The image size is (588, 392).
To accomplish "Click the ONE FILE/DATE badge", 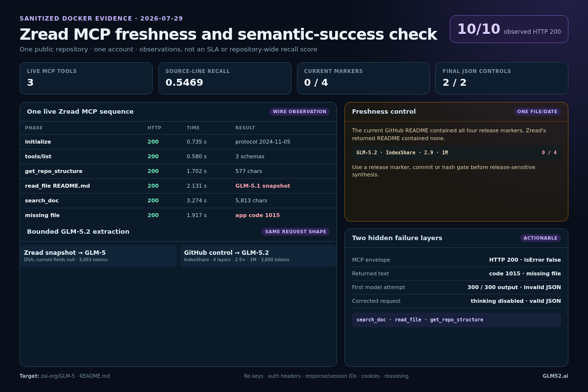I will click(538, 112).
